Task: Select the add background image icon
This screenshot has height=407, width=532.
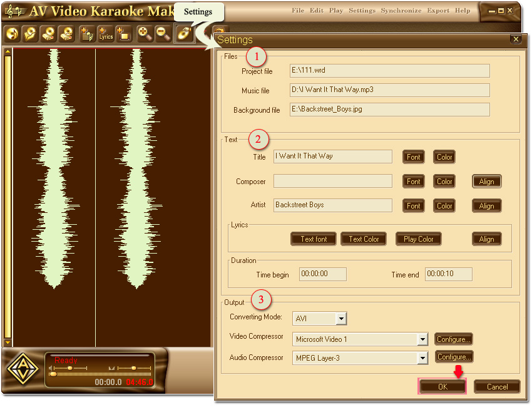Action: pos(123,34)
